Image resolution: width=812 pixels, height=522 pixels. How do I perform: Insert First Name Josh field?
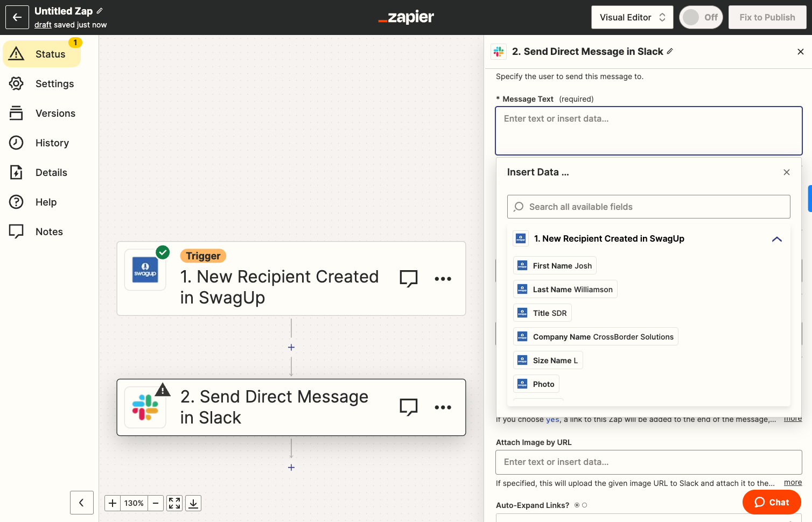(555, 266)
